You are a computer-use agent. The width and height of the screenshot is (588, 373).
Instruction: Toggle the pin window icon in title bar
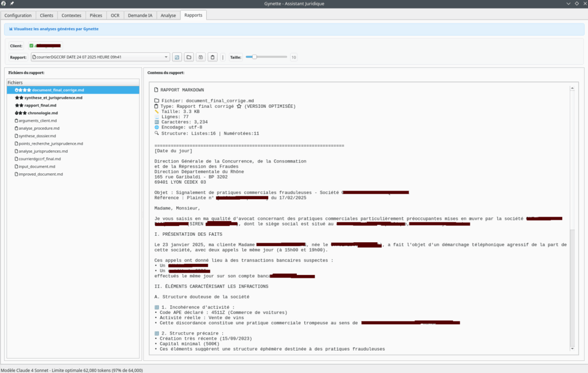pos(12,3)
